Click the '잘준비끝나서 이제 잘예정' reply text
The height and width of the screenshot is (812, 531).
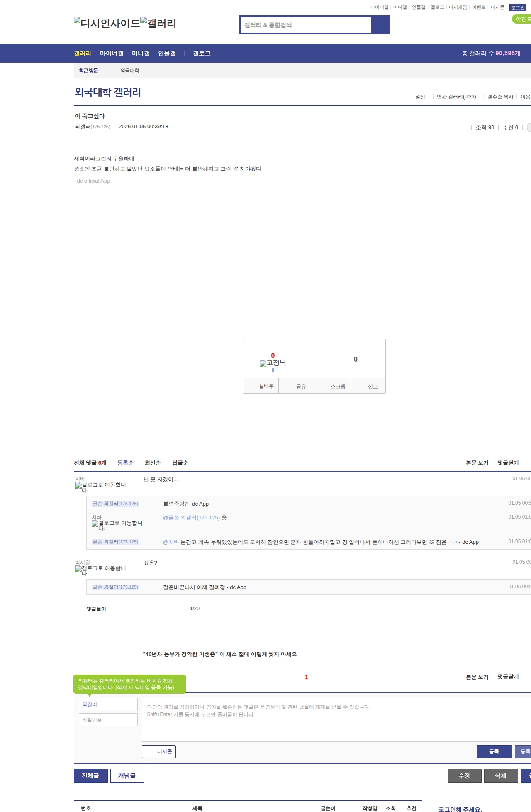[x=205, y=587]
